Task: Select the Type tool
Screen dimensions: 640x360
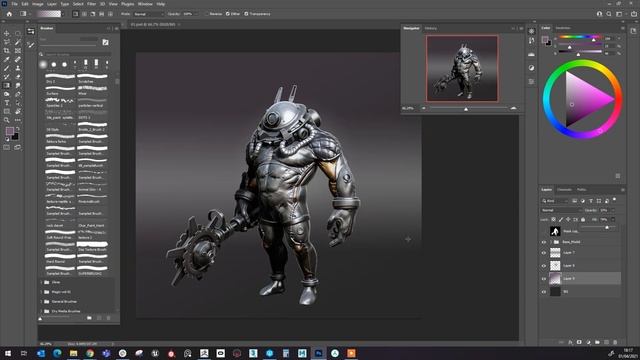Action: pos(7,103)
